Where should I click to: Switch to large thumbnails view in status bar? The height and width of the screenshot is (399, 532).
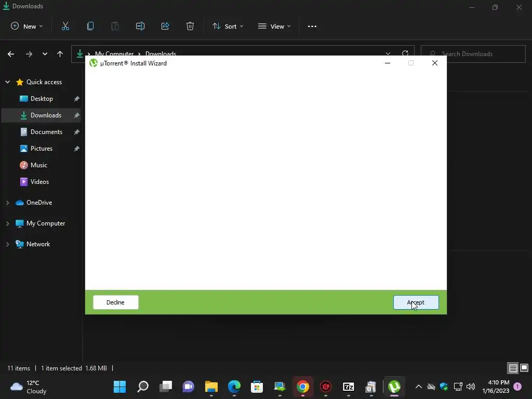(524, 368)
